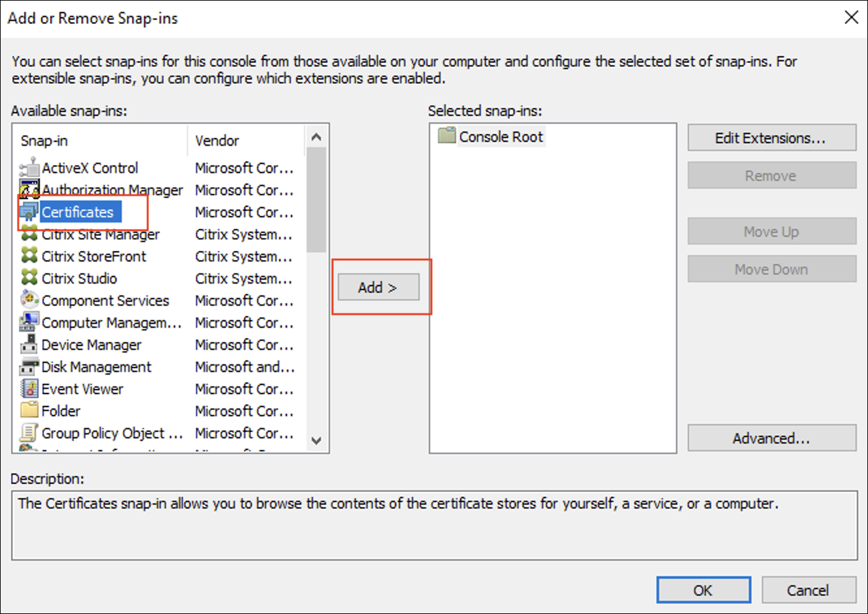Image resolution: width=868 pixels, height=614 pixels.
Task: Click the Citrix Studio icon
Action: pyautogui.click(x=30, y=278)
